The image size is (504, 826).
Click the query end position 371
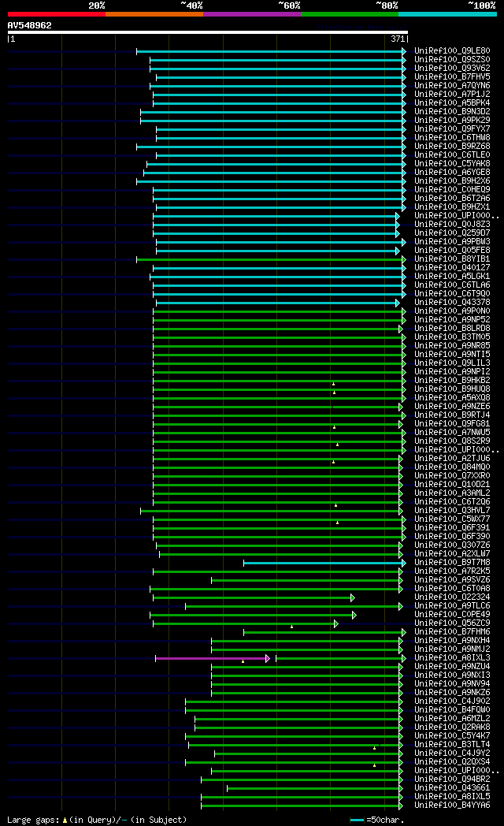click(398, 39)
